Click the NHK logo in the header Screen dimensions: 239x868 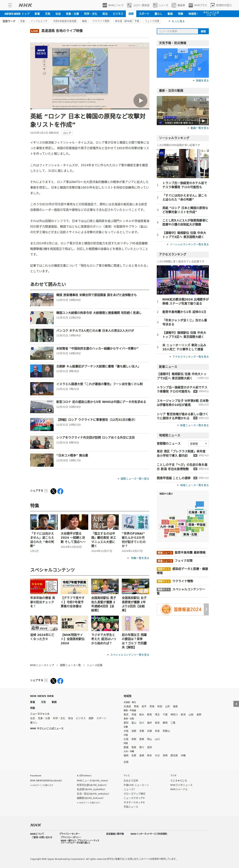pos(25,5)
